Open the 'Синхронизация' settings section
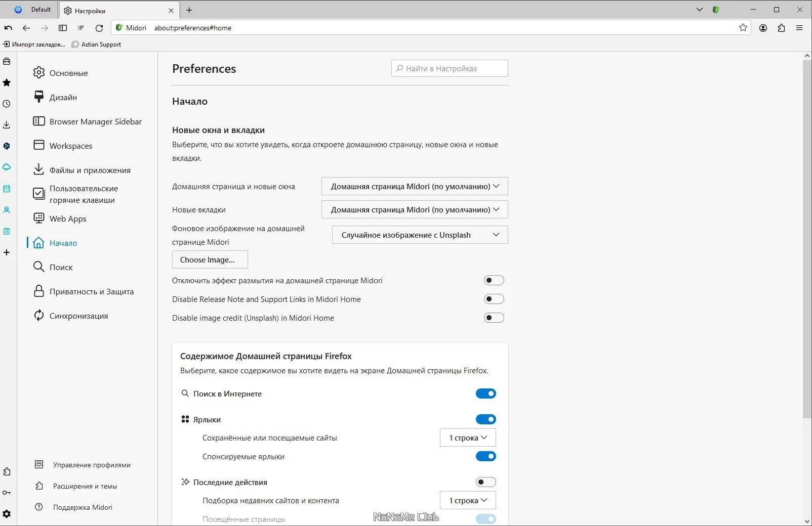Screen dimensions: 812x526 (x=88, y=316)
